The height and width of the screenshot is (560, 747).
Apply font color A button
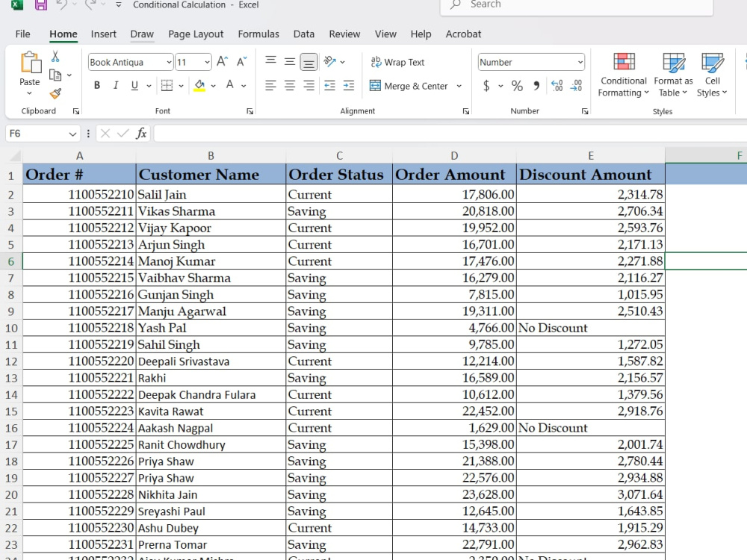pos(230,86)
